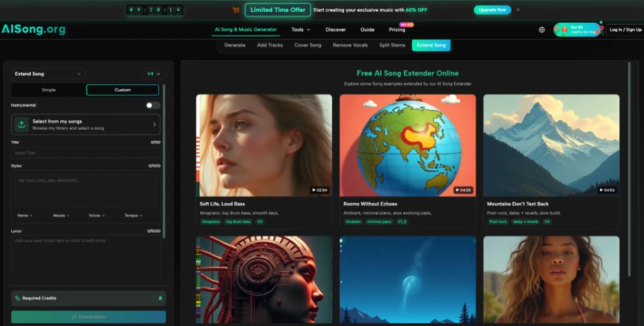Click the shopping cart icon in banner
Screen dimensions: 644x326
235,10
